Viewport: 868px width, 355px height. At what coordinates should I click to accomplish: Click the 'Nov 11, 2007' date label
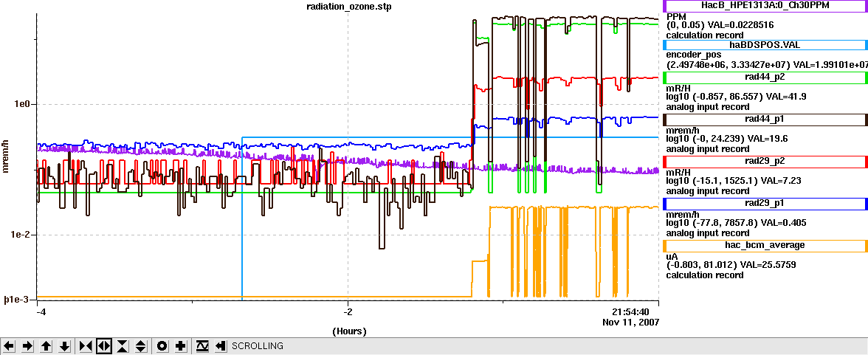pos(630,322)
